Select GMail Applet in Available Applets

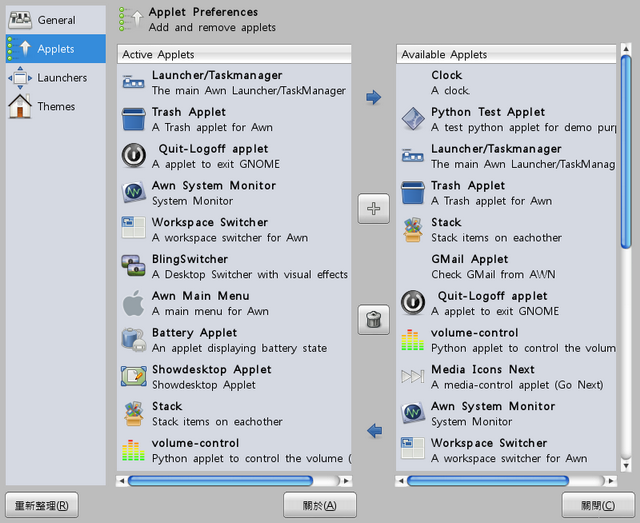[506, 267]
